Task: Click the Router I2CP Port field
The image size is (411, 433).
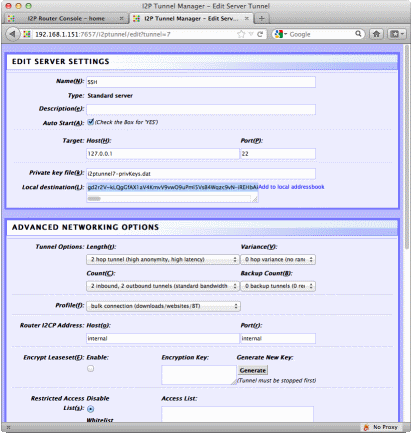Action: click(x=278, y=338)
